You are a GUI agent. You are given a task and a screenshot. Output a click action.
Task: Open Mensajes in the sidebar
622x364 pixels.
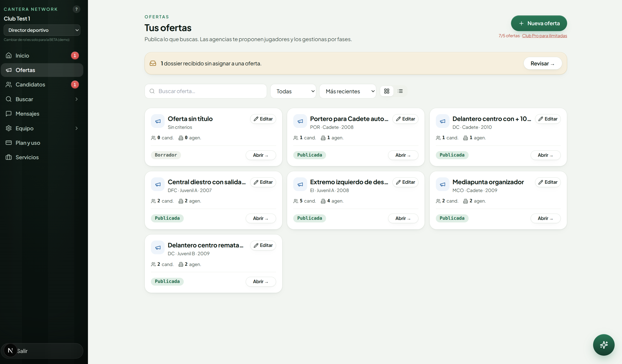click(42, 113)
